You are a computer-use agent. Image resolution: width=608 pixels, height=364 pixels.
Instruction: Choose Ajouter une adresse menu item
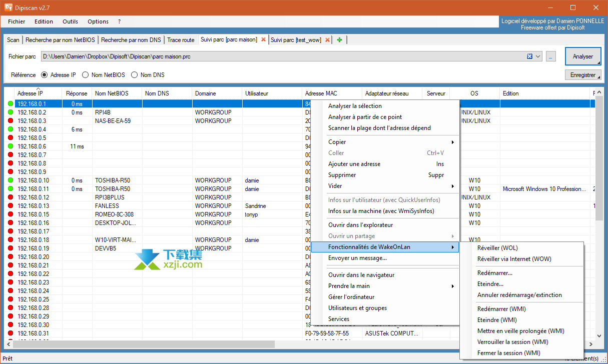coord(385,164)
